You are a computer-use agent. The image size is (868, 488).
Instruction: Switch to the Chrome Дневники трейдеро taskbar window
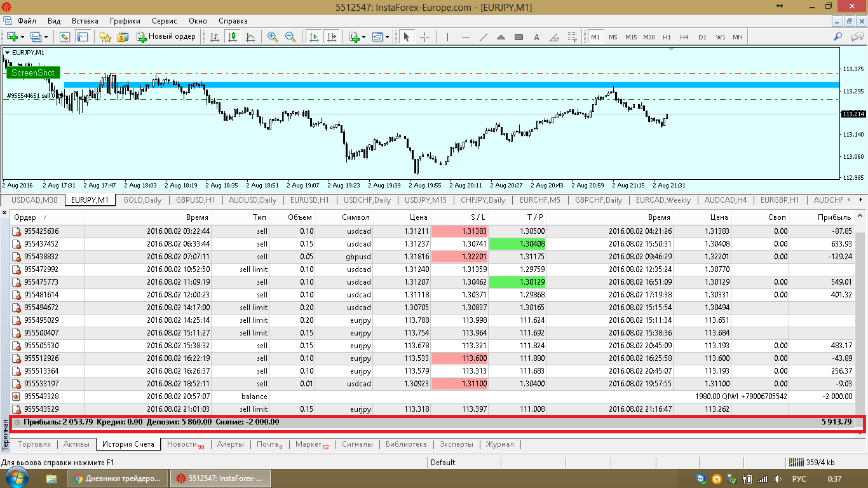pyautogui.click(x=118, y=478)
